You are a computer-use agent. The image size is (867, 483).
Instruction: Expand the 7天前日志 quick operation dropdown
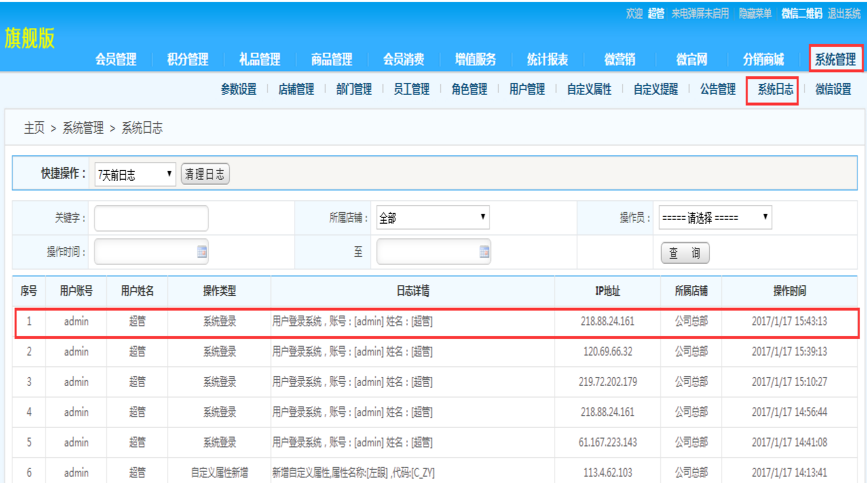coord(135,174)
